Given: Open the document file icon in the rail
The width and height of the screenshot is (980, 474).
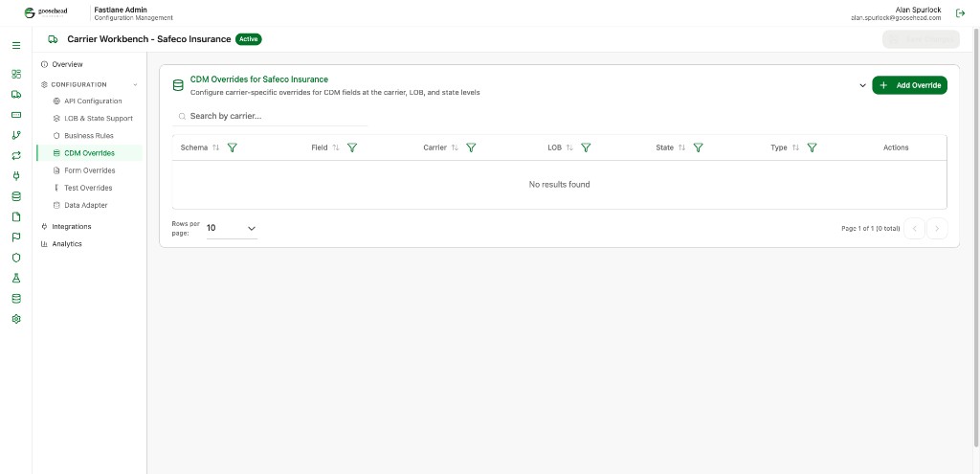Looking at the screenshot, I should (16, 217).
